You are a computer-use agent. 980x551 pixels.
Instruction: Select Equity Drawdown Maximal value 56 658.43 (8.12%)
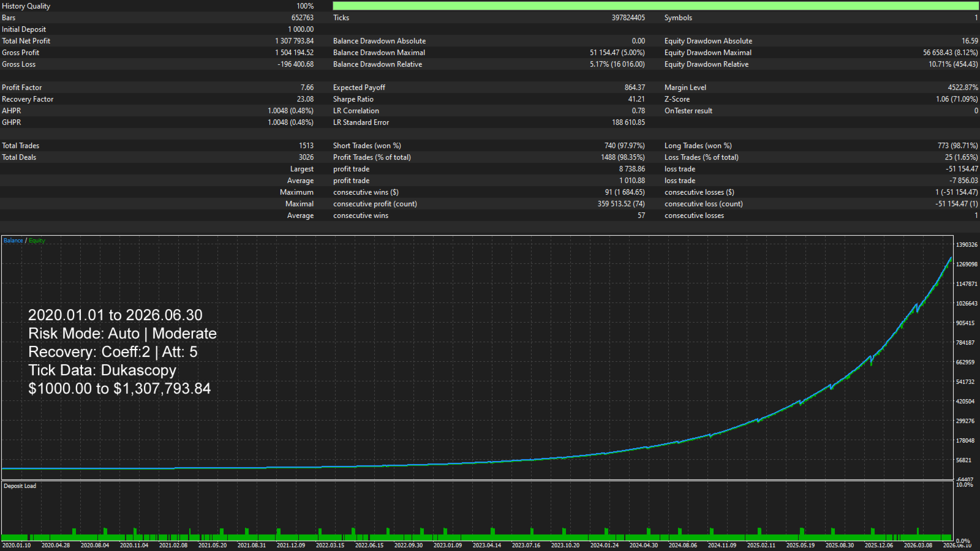[x=951, y=53]
